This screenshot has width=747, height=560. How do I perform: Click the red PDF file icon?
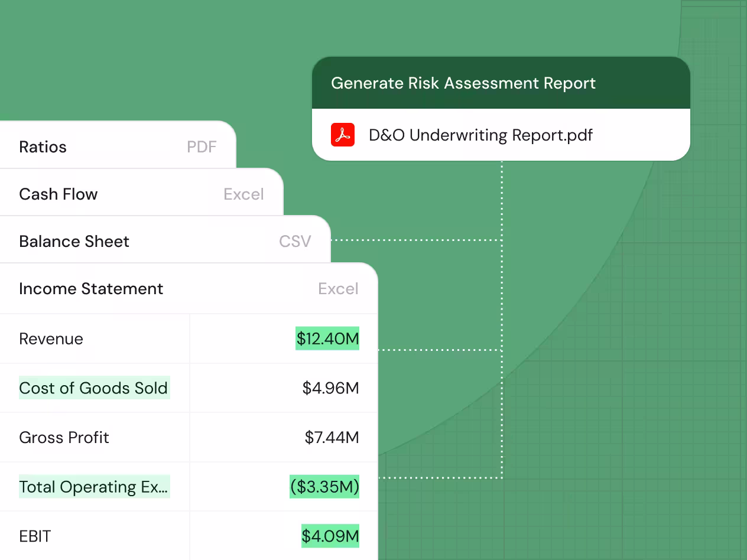click(x=343, y=135)
